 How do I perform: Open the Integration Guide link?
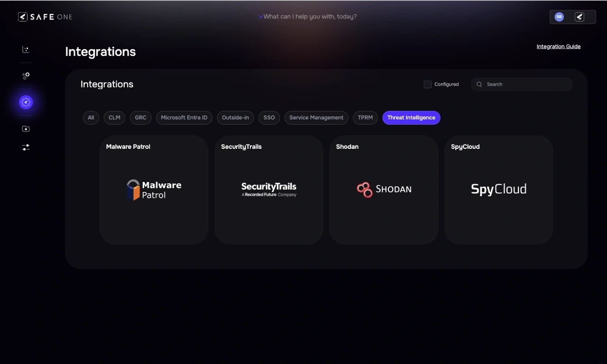pos(559,46)
